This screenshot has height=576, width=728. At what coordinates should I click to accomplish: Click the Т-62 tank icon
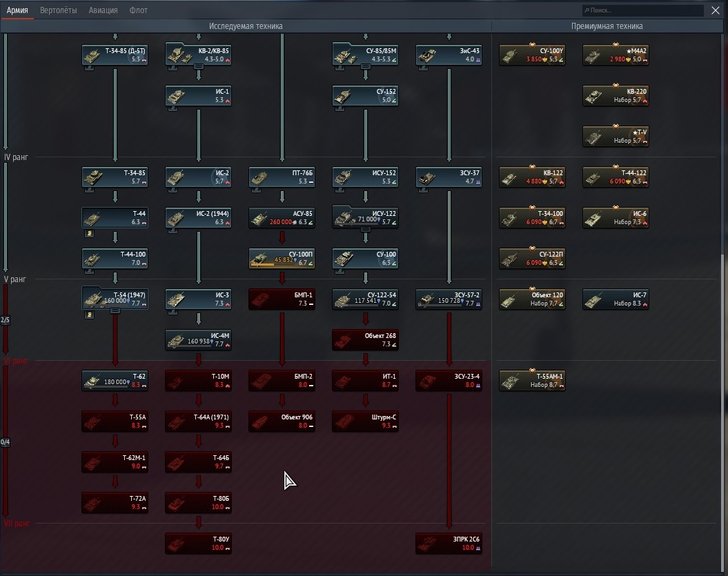(92, 381)
